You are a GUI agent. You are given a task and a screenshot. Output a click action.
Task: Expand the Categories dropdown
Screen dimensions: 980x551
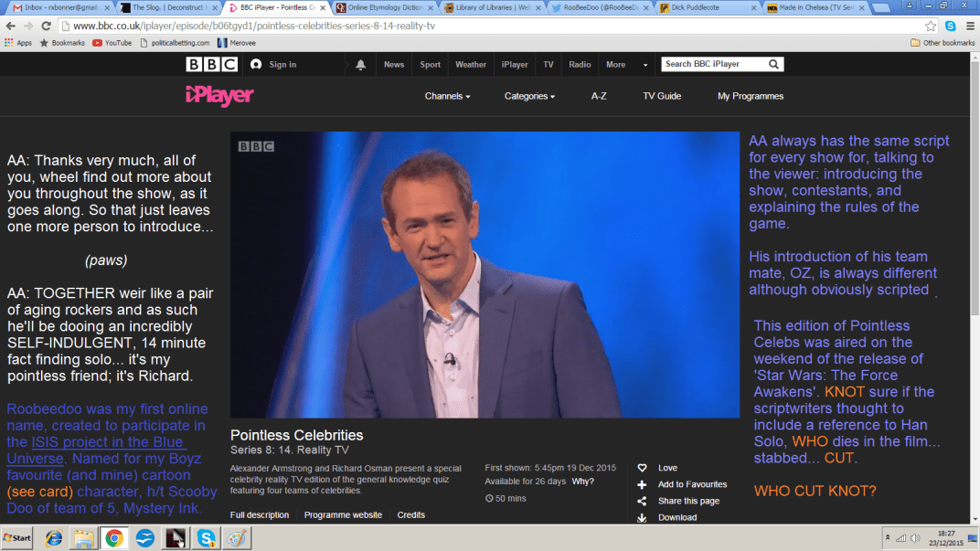(529, 96)
